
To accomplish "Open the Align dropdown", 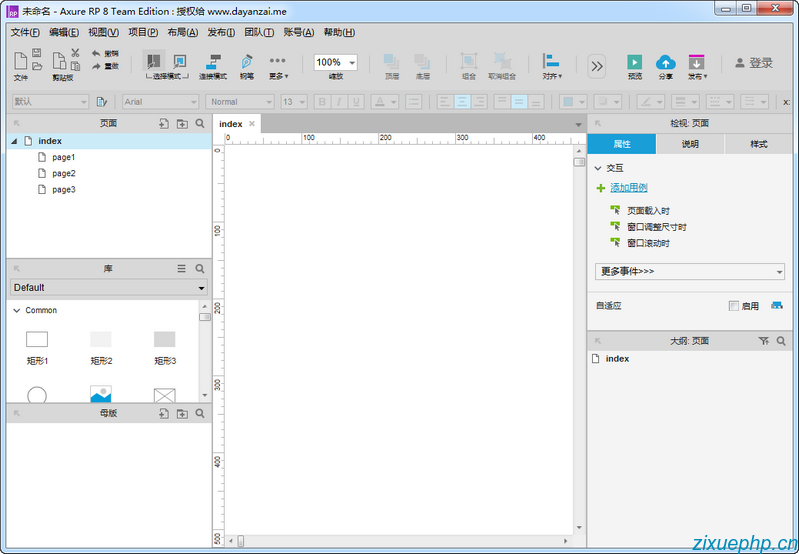I will (552, 66).
